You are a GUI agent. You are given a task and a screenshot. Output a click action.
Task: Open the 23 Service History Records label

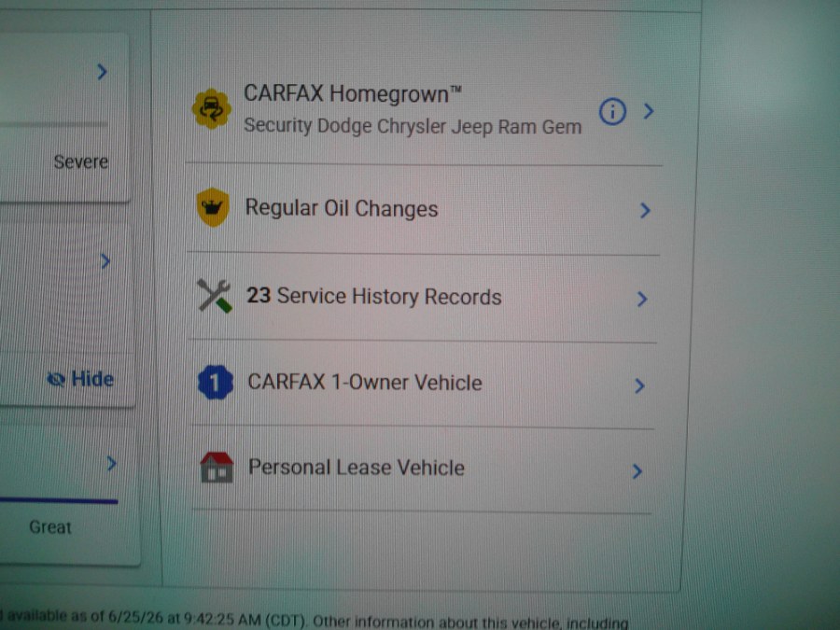374,296
